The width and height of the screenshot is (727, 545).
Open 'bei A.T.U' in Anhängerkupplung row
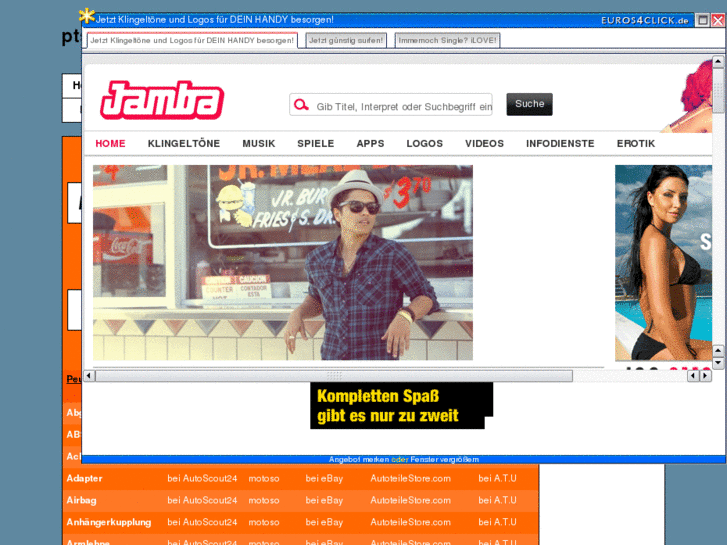pyautogui.click(x=497, y=522)
